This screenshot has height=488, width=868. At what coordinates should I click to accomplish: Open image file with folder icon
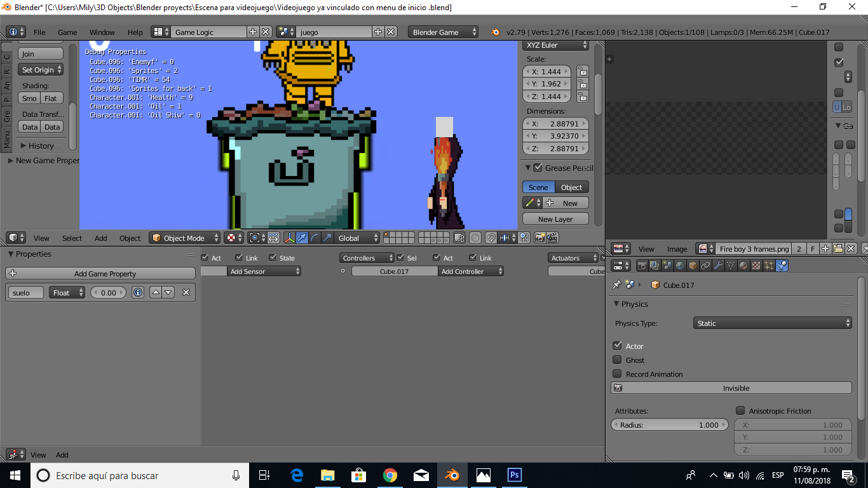click(838, 248)
